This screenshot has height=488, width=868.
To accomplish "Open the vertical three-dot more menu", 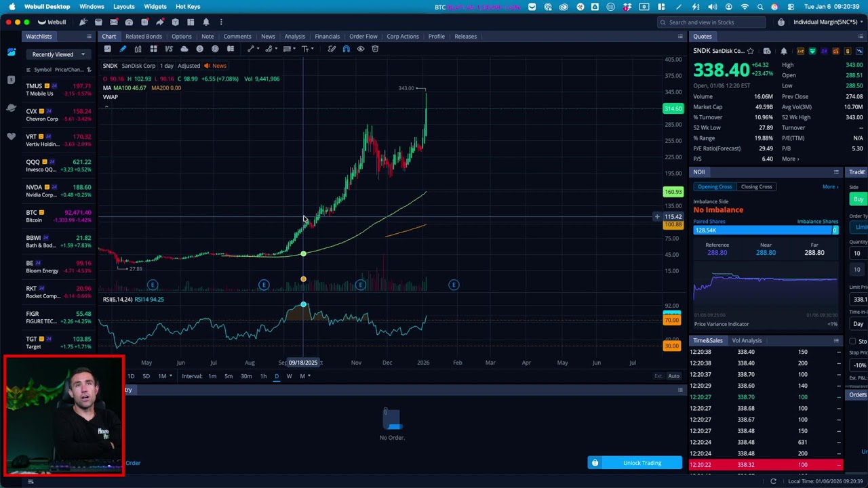I will coord(220,22).
